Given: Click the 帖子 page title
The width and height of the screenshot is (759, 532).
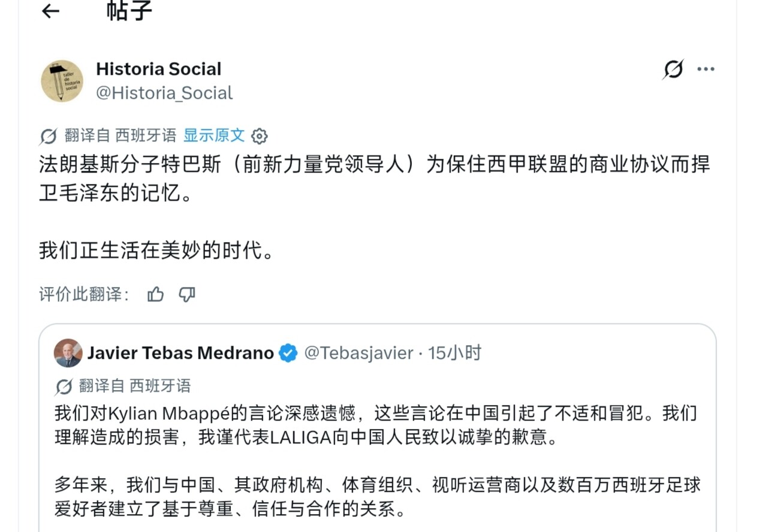Looking at the screenshot, I should [x=129, y=10].
